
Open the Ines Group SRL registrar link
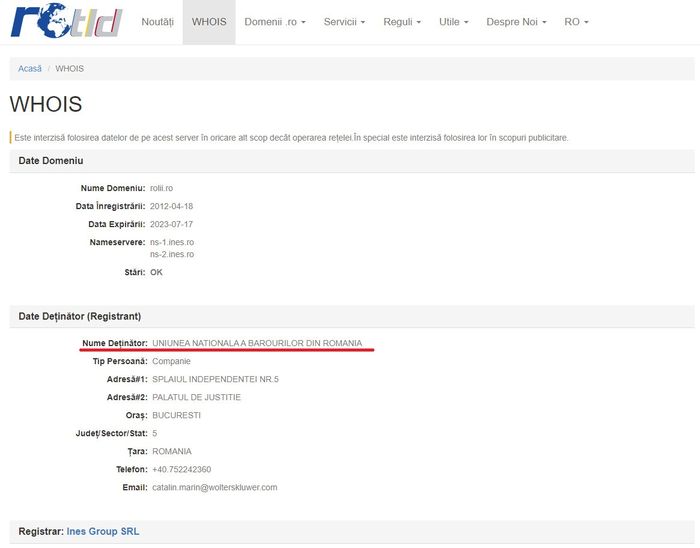tap(103, 531)
